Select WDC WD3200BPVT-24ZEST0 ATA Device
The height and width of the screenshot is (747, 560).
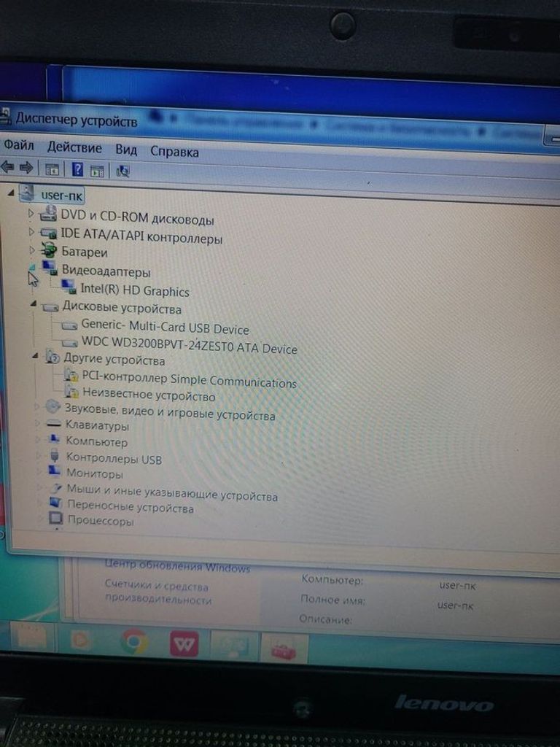pos(189,345)
